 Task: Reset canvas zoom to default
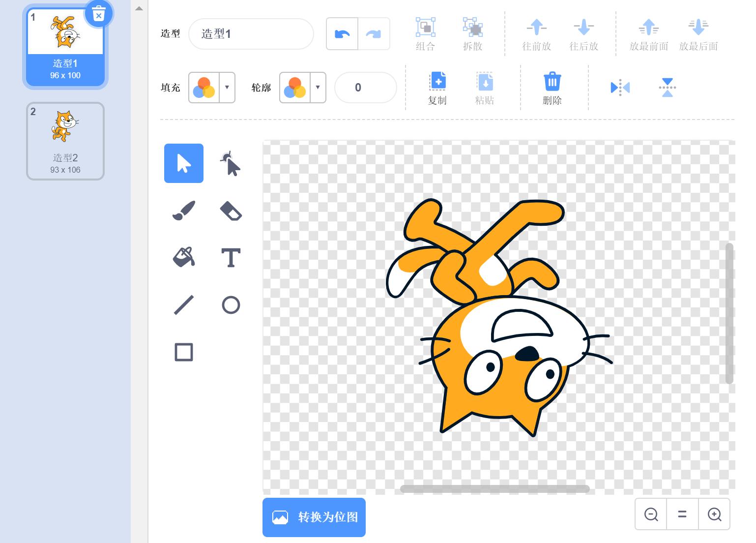pyautogui.click(x=682, y=514)
